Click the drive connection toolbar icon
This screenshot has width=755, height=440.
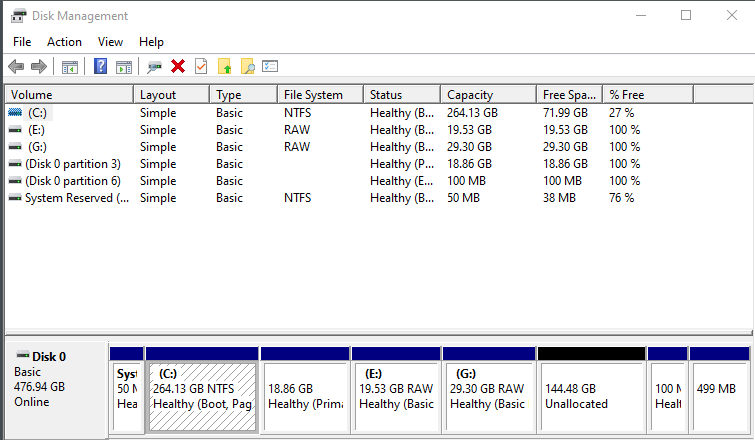click(x=154, y=66)
